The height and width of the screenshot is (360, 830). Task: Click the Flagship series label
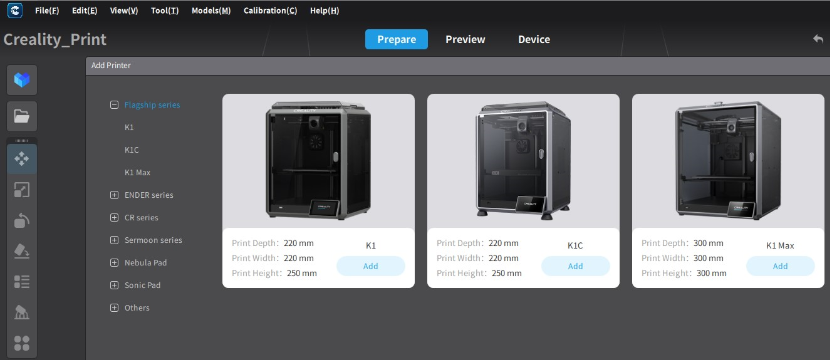pyautogui.click(x=152, y=105)
